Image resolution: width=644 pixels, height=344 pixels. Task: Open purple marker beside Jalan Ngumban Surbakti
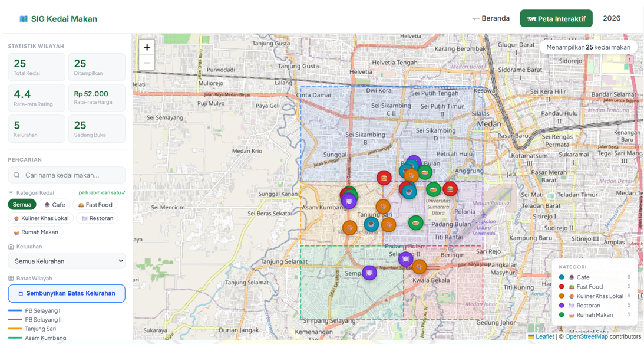pyautogui.click(x=369, y=273)
